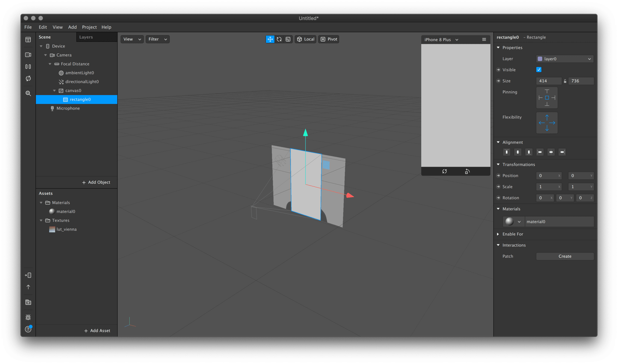Select material0 in Assets panel
The image size is (618, 364).
[x=66, y=211]
